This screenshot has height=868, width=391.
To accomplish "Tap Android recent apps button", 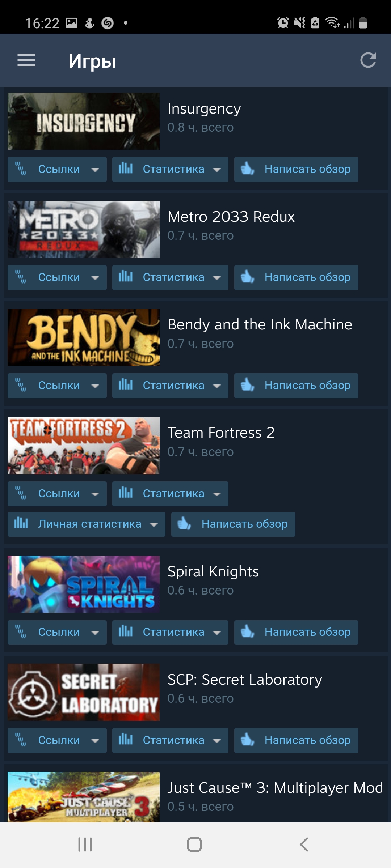I will [x=85, y=845].
